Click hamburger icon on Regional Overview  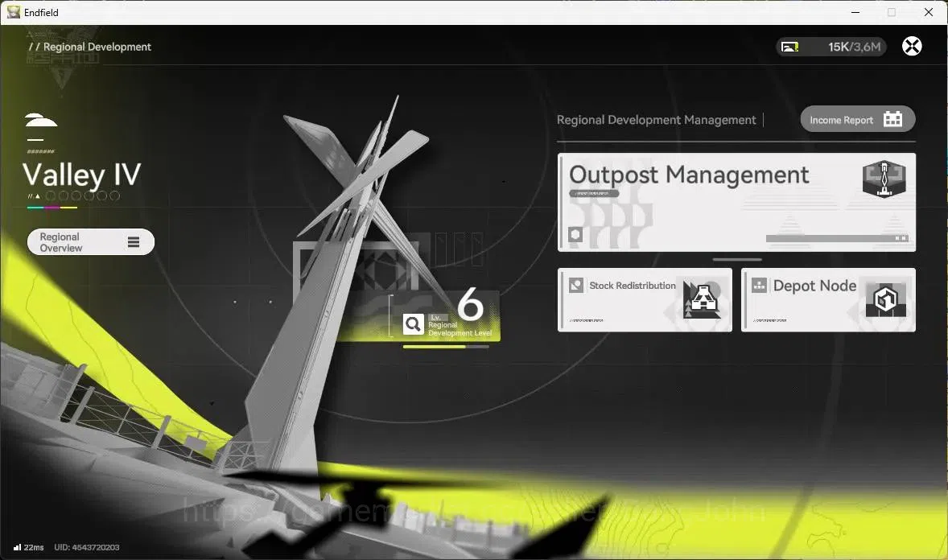tap(134, 242)
